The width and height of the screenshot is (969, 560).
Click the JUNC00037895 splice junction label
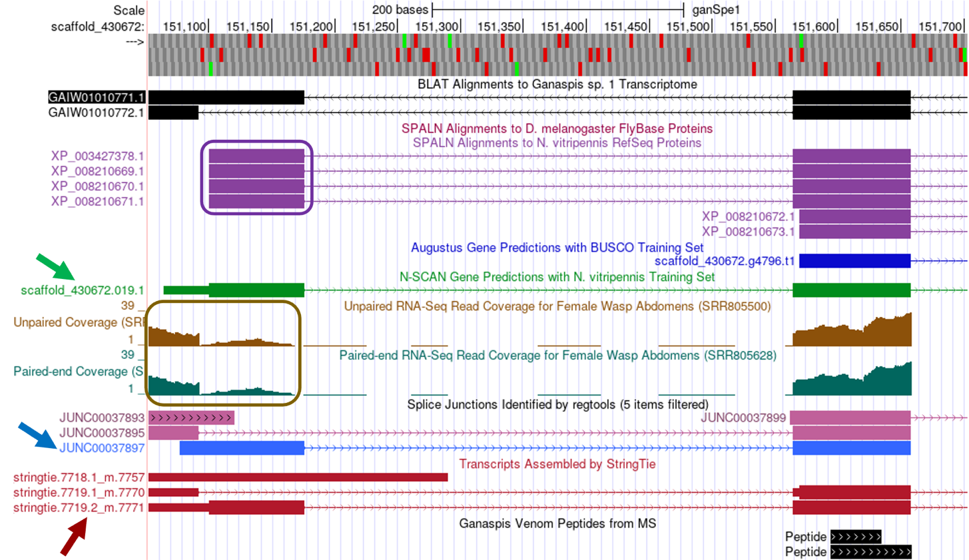tap(102, 433)
